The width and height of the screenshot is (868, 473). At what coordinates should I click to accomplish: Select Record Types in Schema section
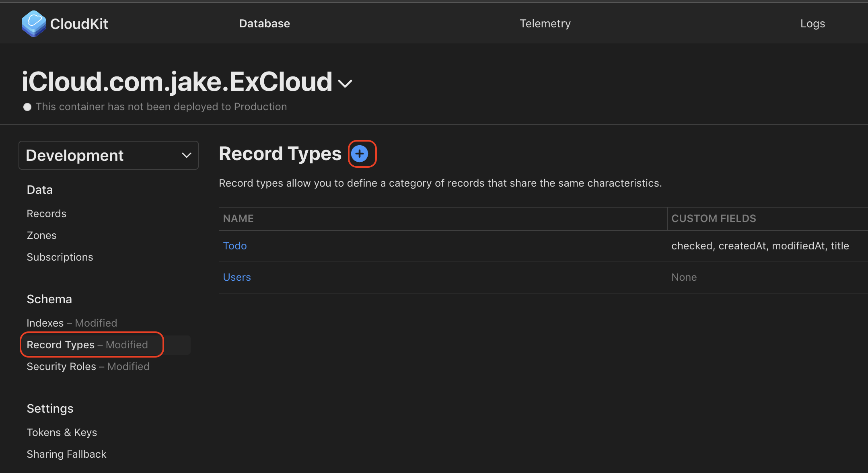tap(61, 345)
